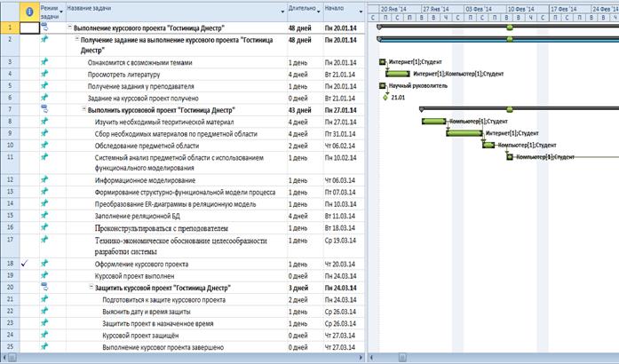The height and width of the screenshot is (364, 619).
Task: Click the task mode icon in row 20
Action: coord(44,287)
